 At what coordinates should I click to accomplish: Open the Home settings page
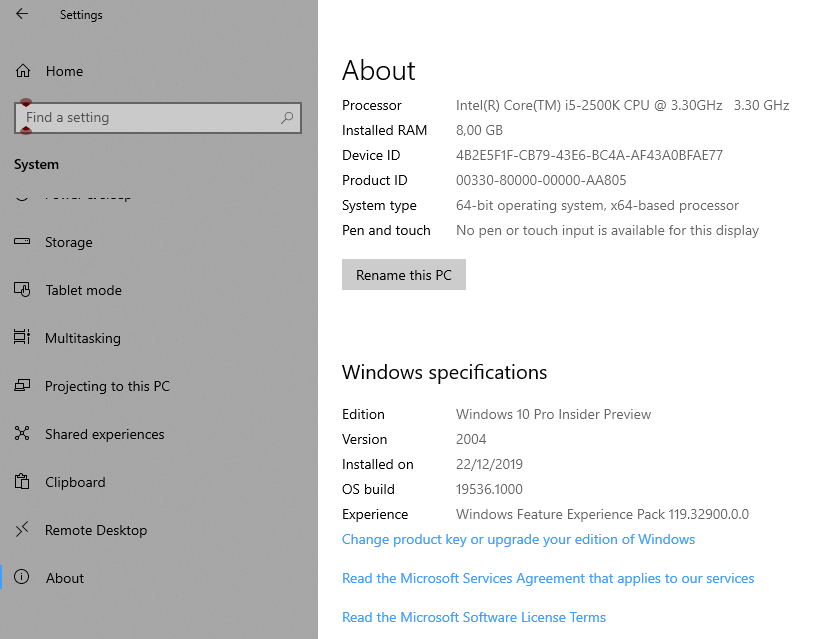[x=159, y=71]
